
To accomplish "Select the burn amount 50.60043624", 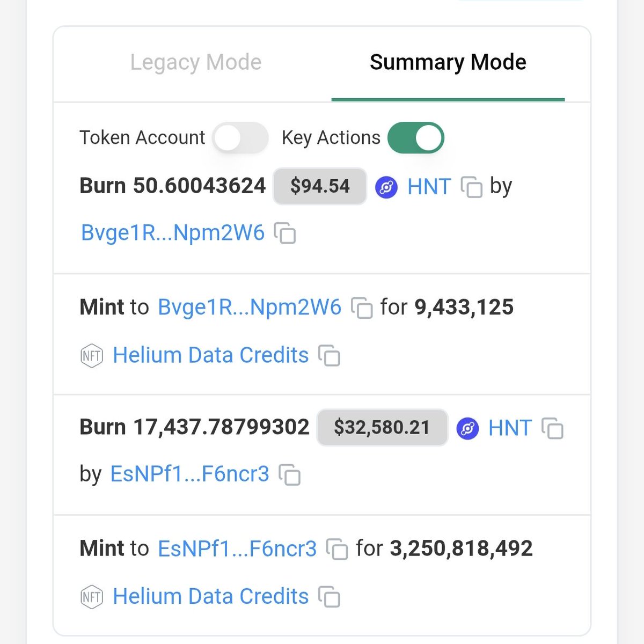I will 200,186.
